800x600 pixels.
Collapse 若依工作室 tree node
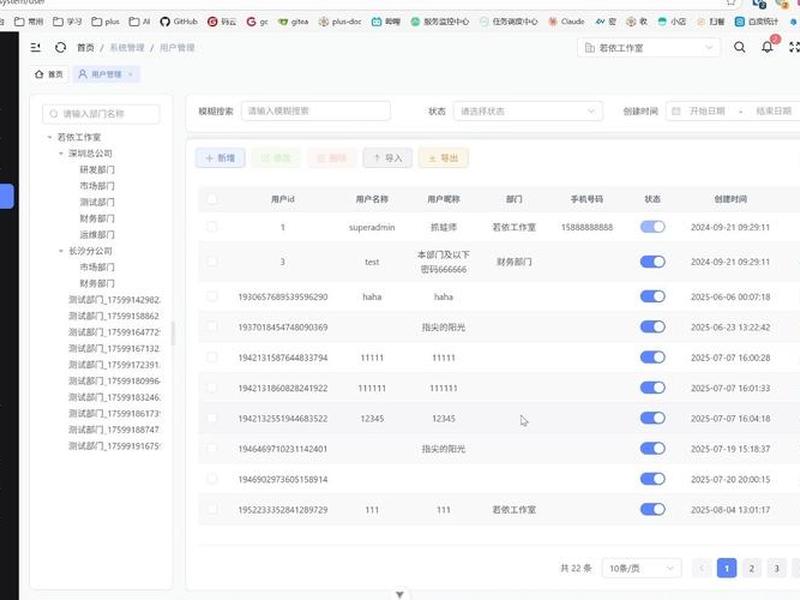click(x=49, y=137)
